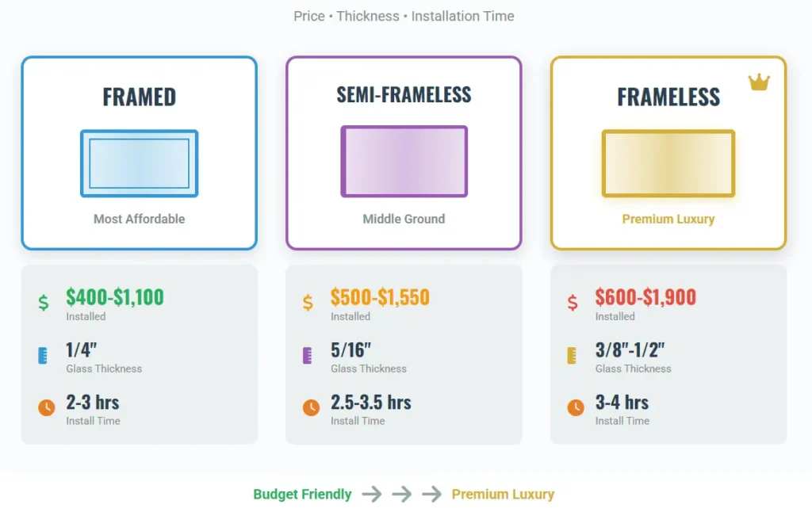Screen dimensions: 812x508
Task: Click the SEMI-FRAMELESS card heading
Action: click(x=404, y=95)
